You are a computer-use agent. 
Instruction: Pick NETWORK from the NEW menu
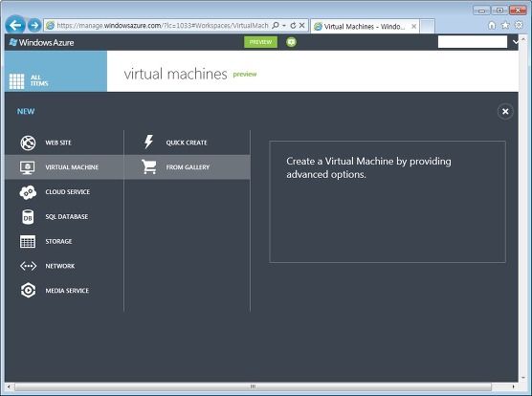coord(64,266)
